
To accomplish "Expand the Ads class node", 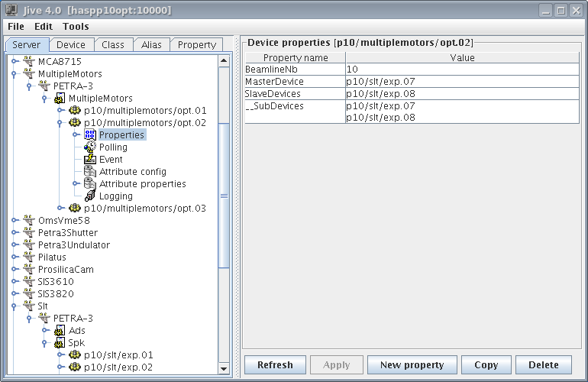I will 44,330.
